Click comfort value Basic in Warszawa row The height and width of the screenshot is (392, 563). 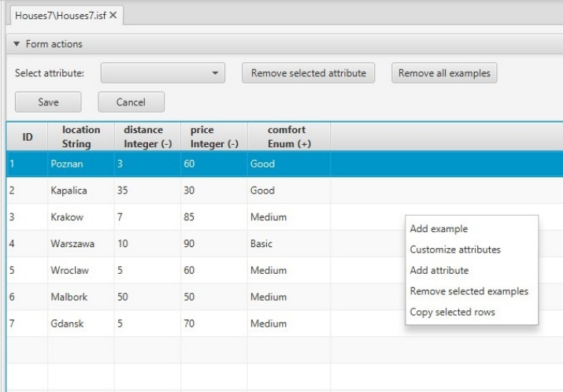pyautogui.click(x=289, y=243)
